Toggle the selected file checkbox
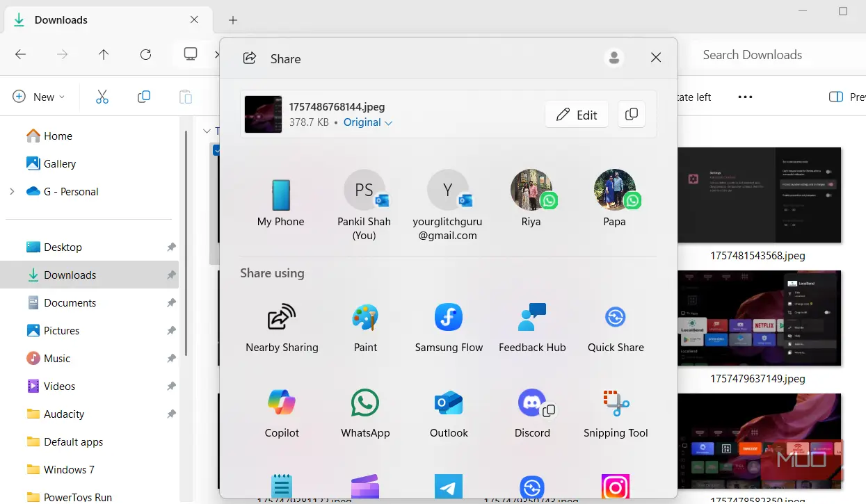Screen dimensions: 866x504 (x=216, y=150)
